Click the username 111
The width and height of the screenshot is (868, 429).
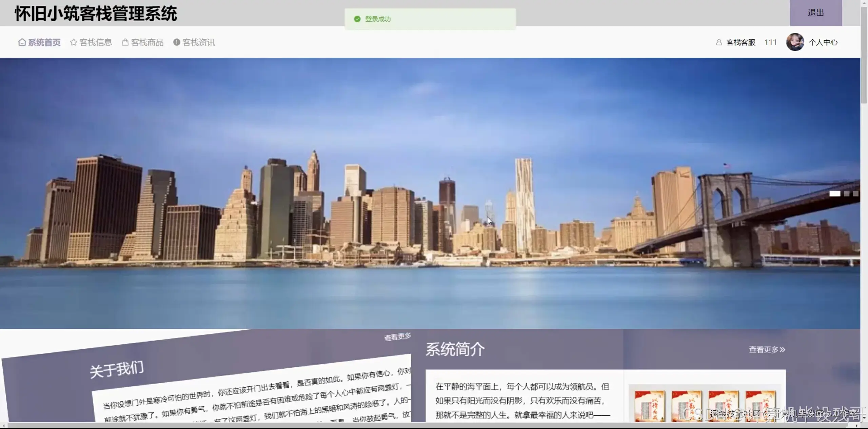770,42
